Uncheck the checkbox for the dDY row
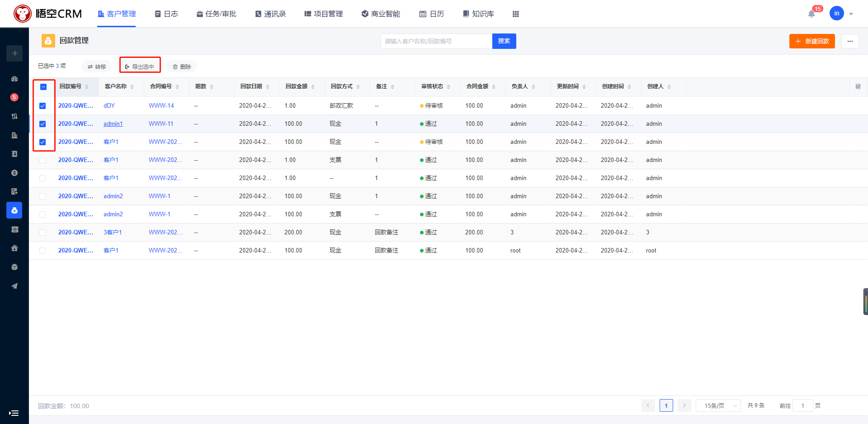Viewport: 868px width, 424px height. click(x=42, y=106)
